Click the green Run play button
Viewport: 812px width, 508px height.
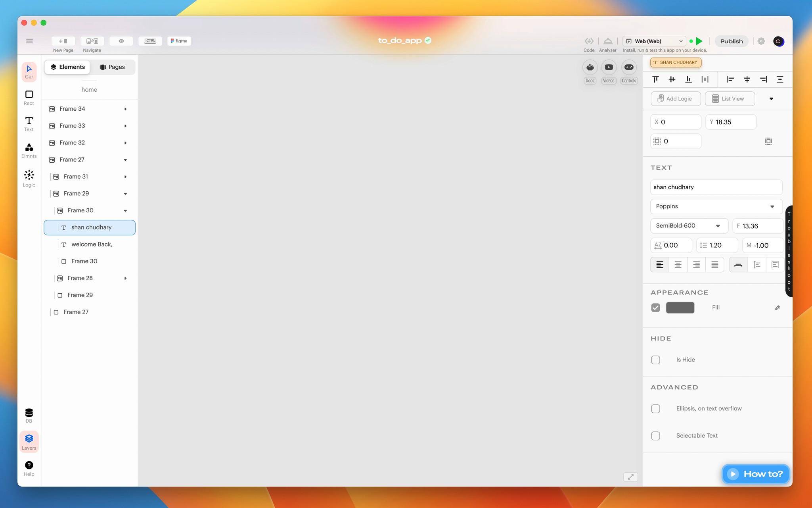(x=699, y=41)
